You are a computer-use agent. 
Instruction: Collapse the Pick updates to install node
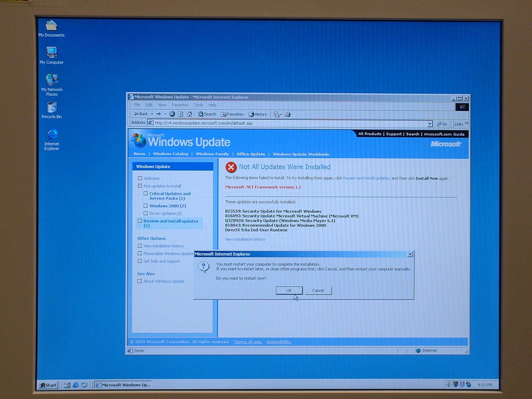pos(140,186)
